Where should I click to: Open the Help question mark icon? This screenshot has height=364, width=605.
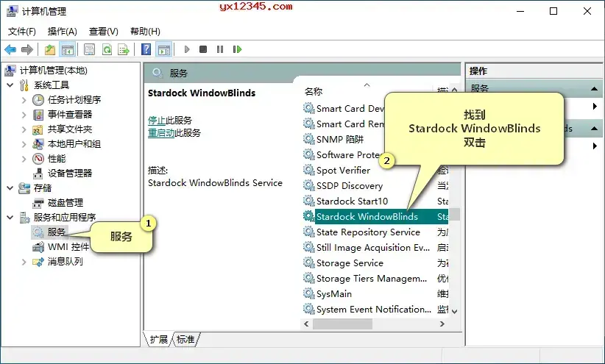point(146,49)
